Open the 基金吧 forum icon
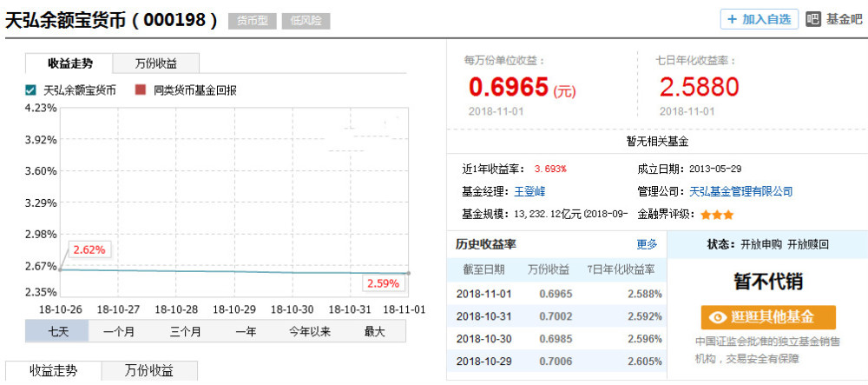The width and height of the screenshot is (868, 385). (812, 19)
